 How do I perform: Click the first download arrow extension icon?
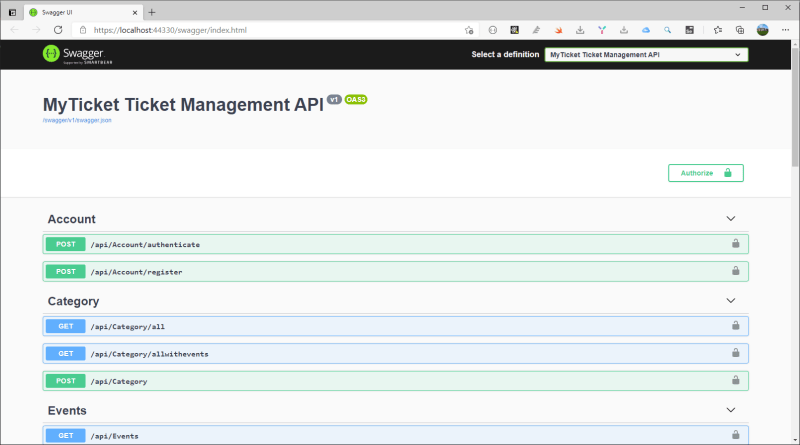pyautogui.click(x=580, y=30)
